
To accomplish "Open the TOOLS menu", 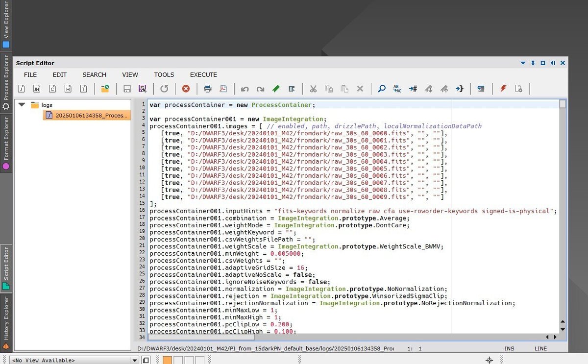I will 164,74.
